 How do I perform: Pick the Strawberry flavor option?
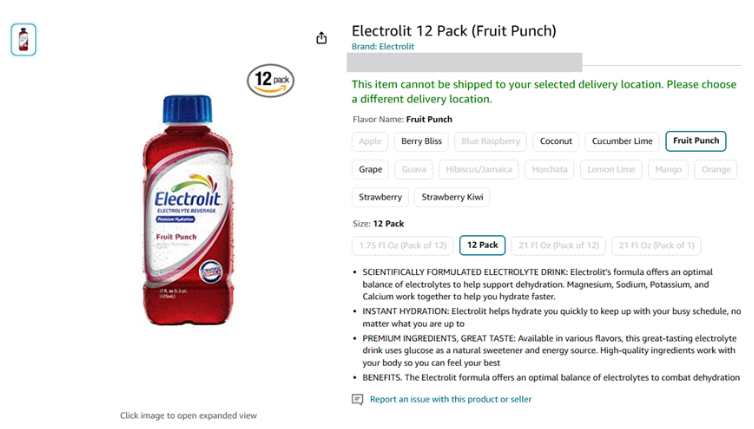pyautogui.click(x=380, y=197)
